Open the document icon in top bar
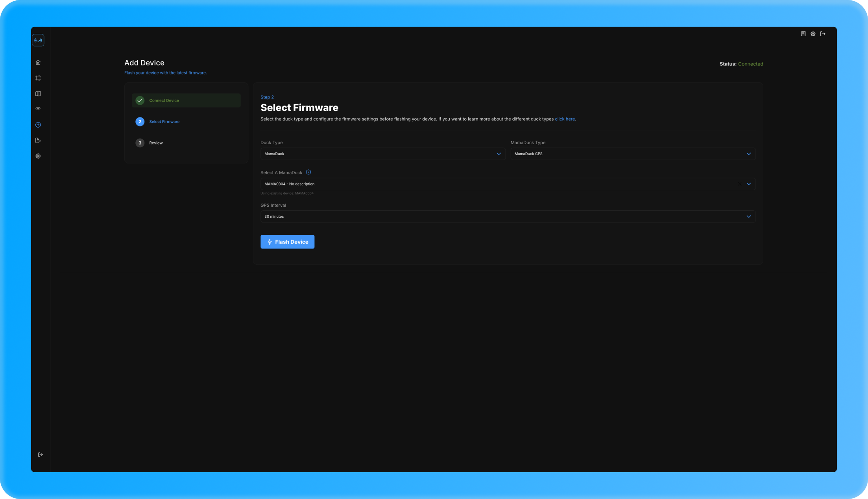This screenshot has width=868, height=499. pos(803,34)
